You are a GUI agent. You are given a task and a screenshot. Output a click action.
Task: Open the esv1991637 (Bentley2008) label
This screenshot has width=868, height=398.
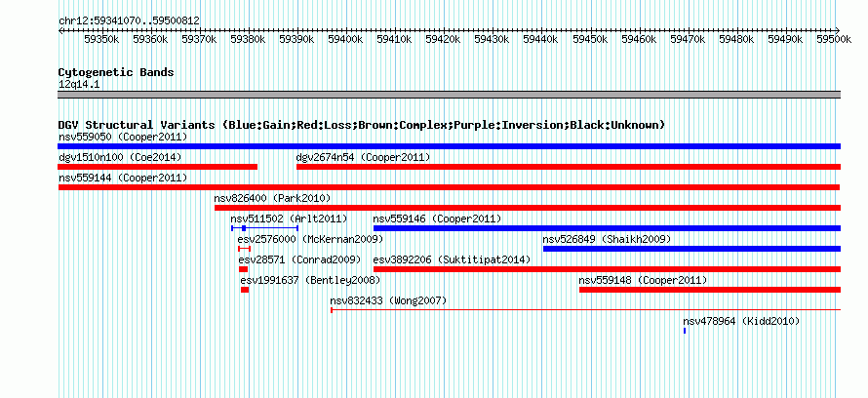click(310, 280)
